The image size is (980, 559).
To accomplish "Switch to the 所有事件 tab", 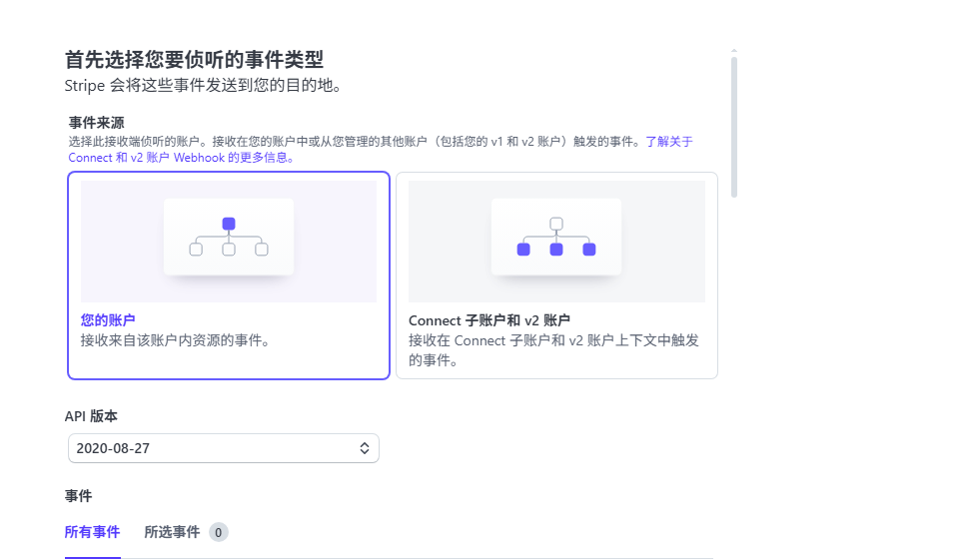I will pos(92,532).
